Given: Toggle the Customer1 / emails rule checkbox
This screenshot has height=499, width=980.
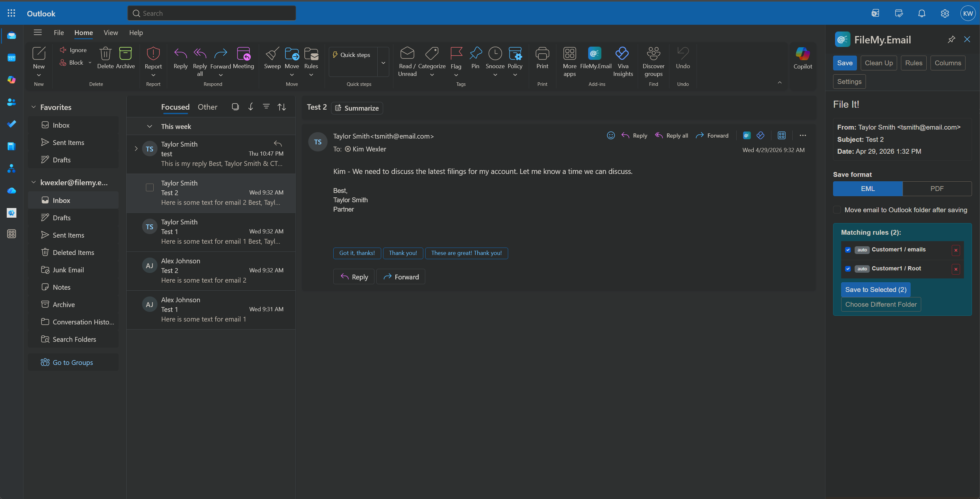Looking at the screenshot, I should [848, 250].
